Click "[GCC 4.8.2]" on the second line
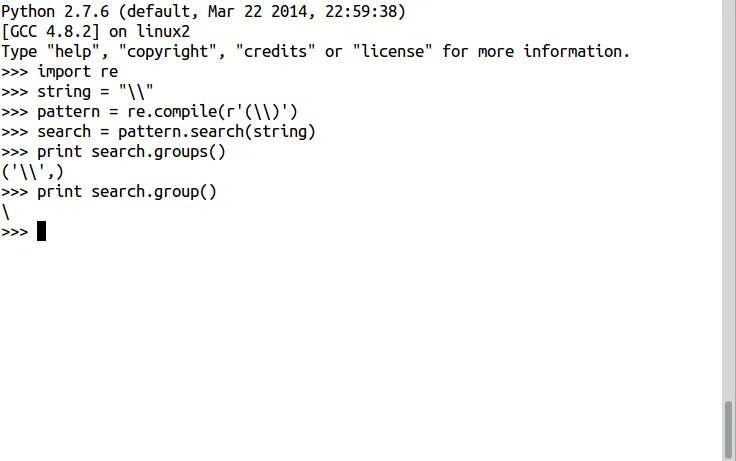 point(51,32)
